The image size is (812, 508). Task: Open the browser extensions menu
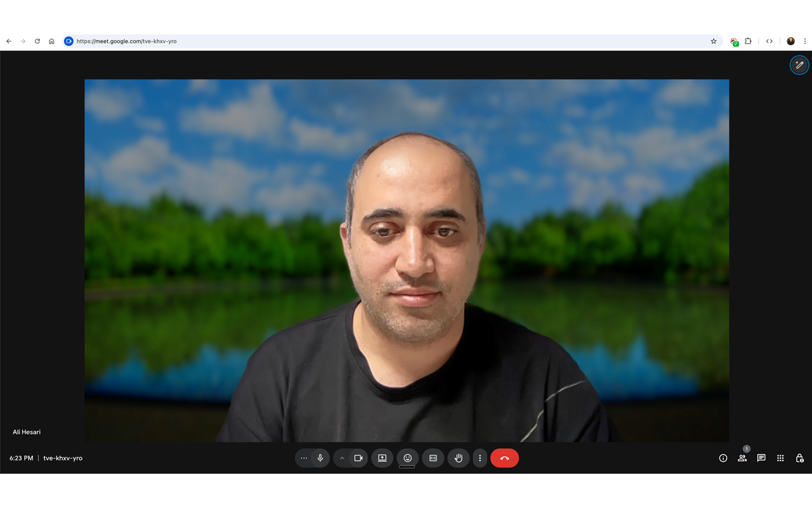point(748,41)
